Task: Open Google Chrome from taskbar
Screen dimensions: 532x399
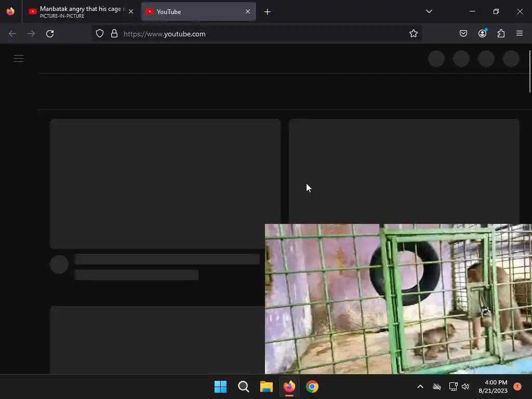Action: tap(312, 387)
